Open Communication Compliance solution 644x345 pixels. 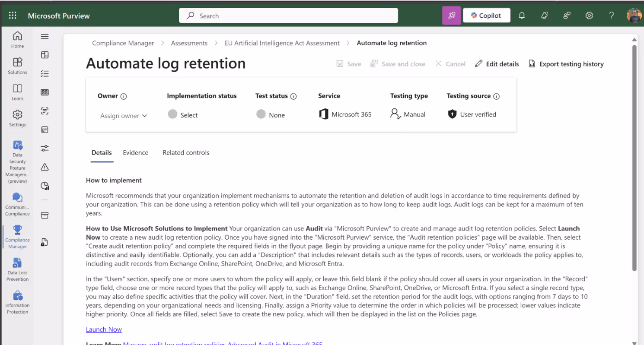tap(17, 204)
